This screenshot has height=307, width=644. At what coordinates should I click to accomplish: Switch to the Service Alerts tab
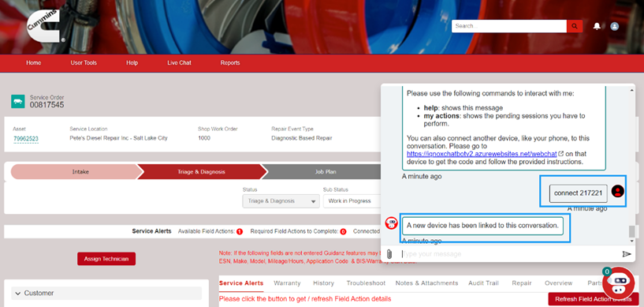[241, 283]
